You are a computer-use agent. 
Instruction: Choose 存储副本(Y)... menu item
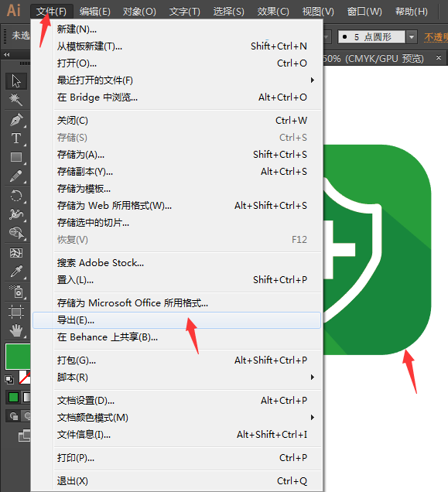176,172
